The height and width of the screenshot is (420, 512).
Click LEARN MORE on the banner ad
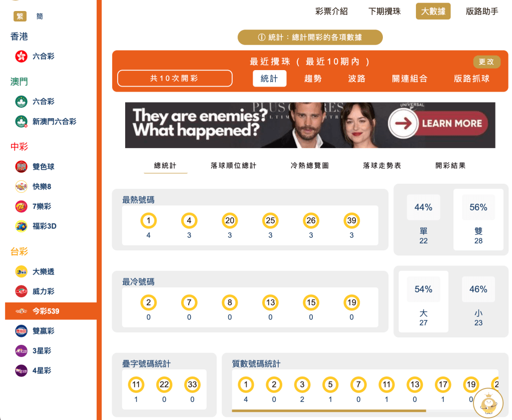(x=450, y=124)
